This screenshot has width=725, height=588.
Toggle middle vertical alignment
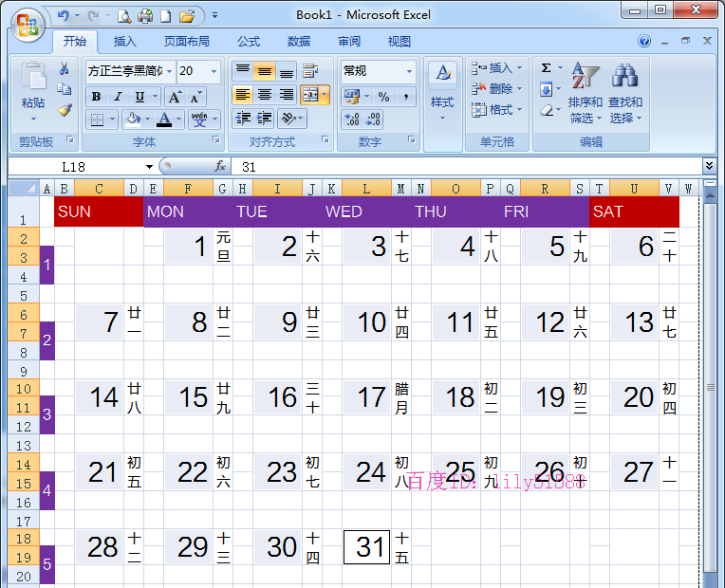coord(265,71)
